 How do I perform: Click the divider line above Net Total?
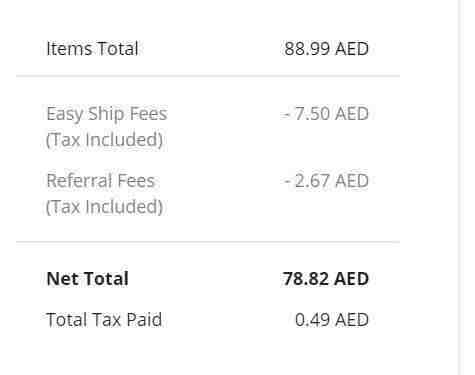point(208,242)
